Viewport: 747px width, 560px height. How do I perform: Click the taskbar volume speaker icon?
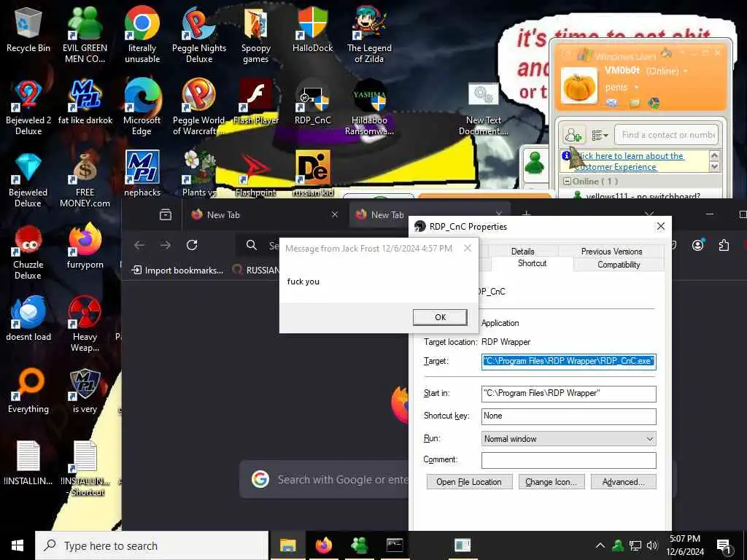[652, 545]
